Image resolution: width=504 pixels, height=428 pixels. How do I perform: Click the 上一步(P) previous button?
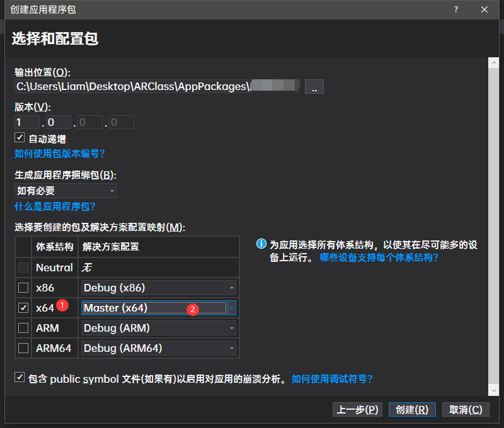tap(357, 409)
